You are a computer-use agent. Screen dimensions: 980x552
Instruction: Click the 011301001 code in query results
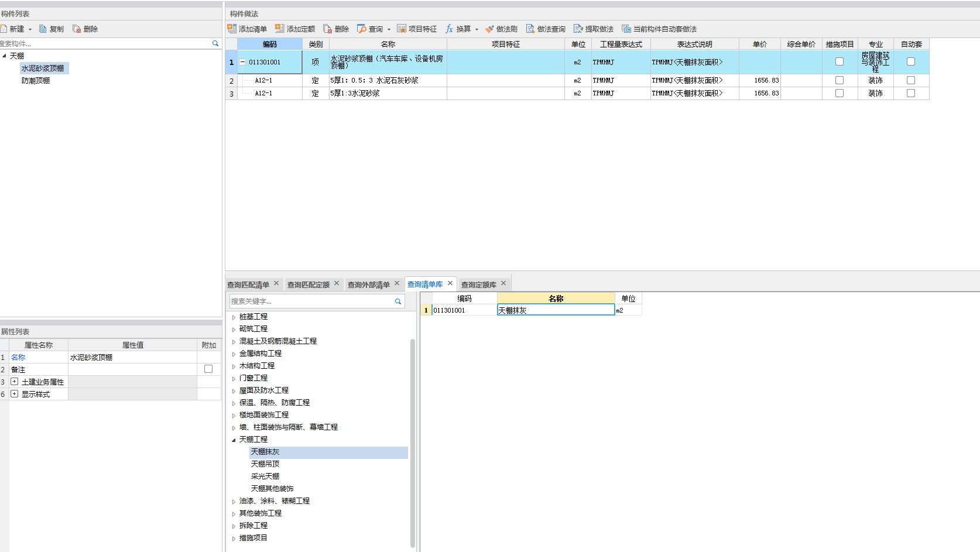pos(465,310)
